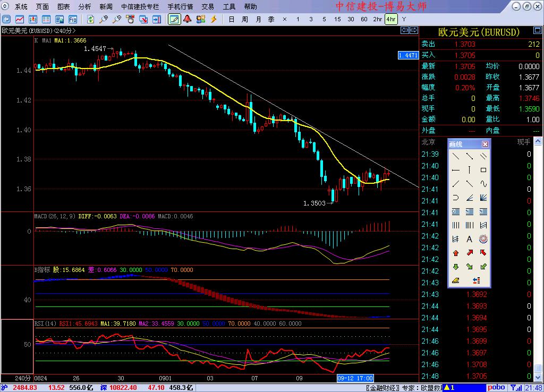This screenshot has width=544, height=392.
Task: Click the 周 weekly period button
Action: 244,19
